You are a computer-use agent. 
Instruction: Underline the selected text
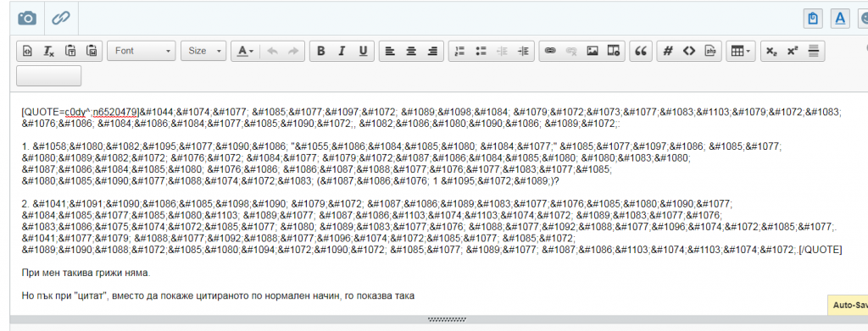coord(363,51)
